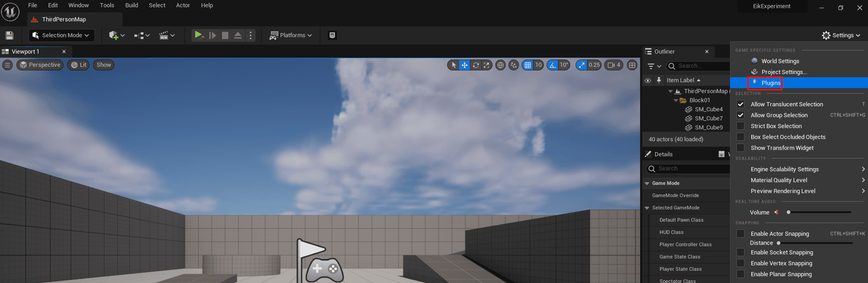Adjust camera speed setting of 4
This screenshot has width=868, height=283.
614,65
